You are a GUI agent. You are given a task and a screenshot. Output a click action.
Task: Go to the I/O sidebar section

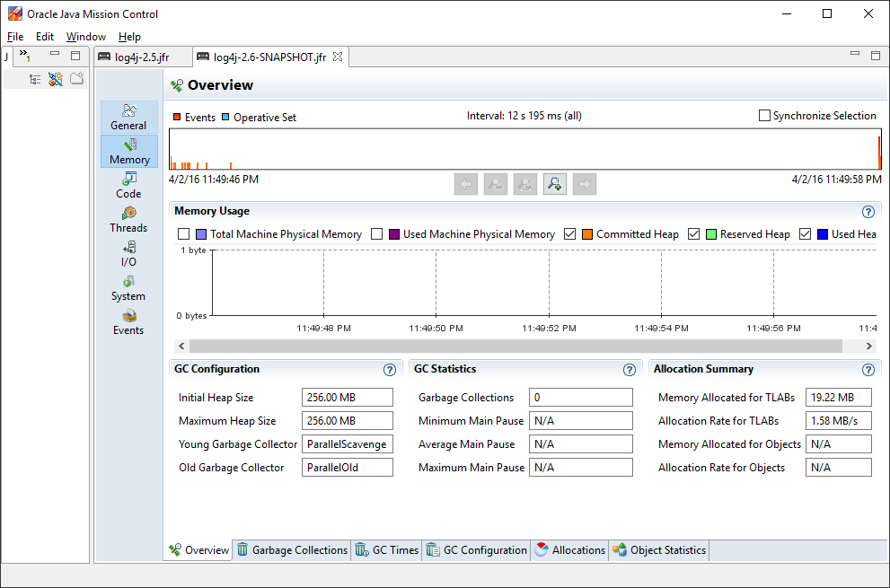(x=128, y=253)
